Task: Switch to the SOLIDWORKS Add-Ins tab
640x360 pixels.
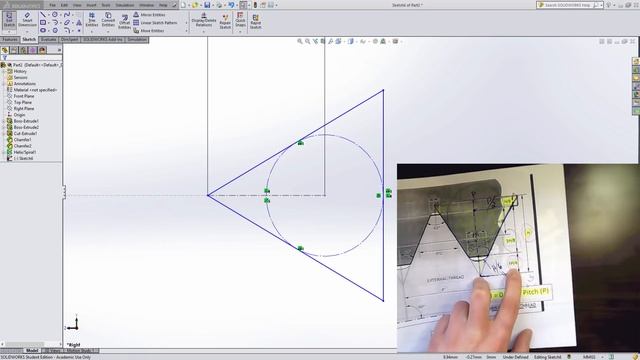Action: [x=103, y=40]
